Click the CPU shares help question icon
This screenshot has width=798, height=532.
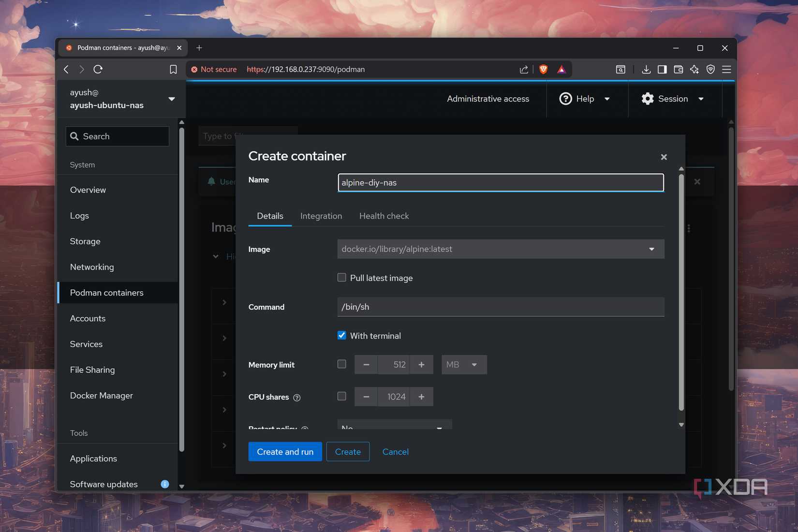[x=297, y=398]
